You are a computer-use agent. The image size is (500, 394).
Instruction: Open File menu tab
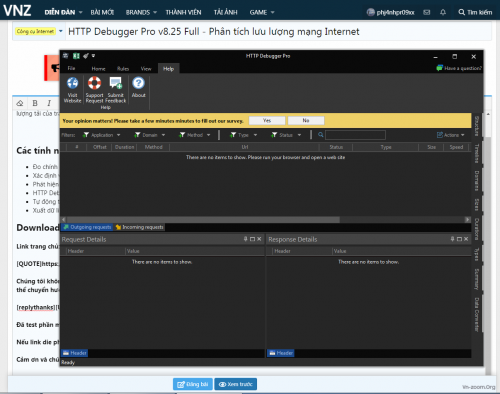[x=71, y=68]
